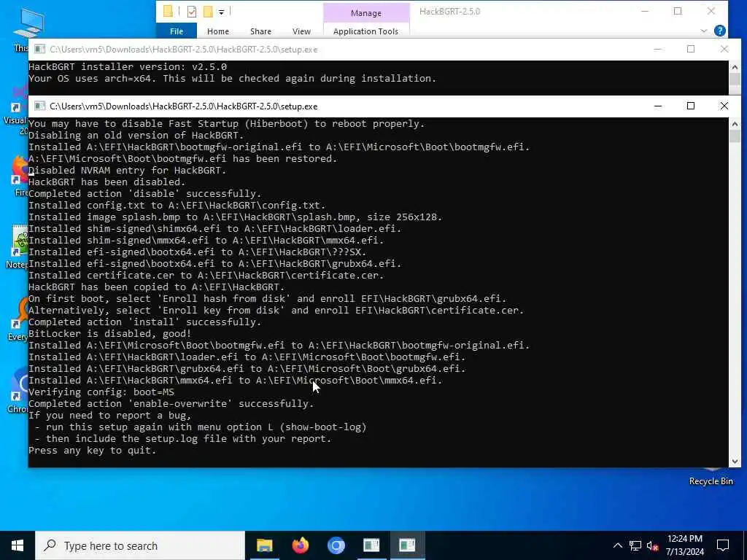Open quick access toolbar customize dropdown
Screen dimensions: 747x560
pyautogui.click(x=222, y=12)
